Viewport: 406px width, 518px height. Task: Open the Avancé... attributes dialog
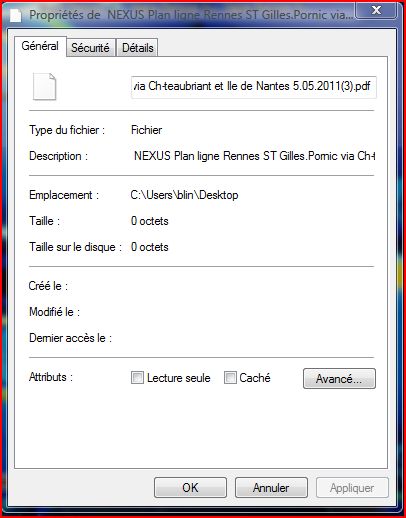[339, 379]
